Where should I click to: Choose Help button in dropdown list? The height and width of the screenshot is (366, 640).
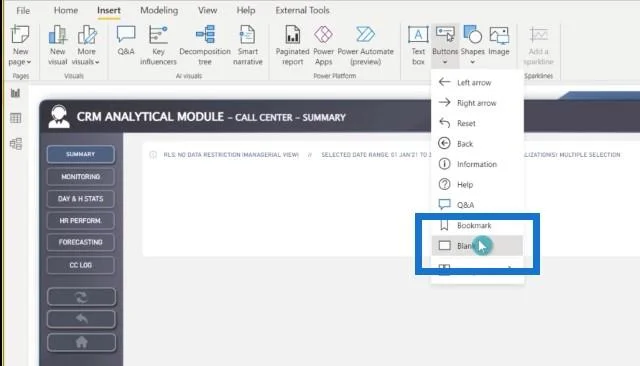[477, 184]
